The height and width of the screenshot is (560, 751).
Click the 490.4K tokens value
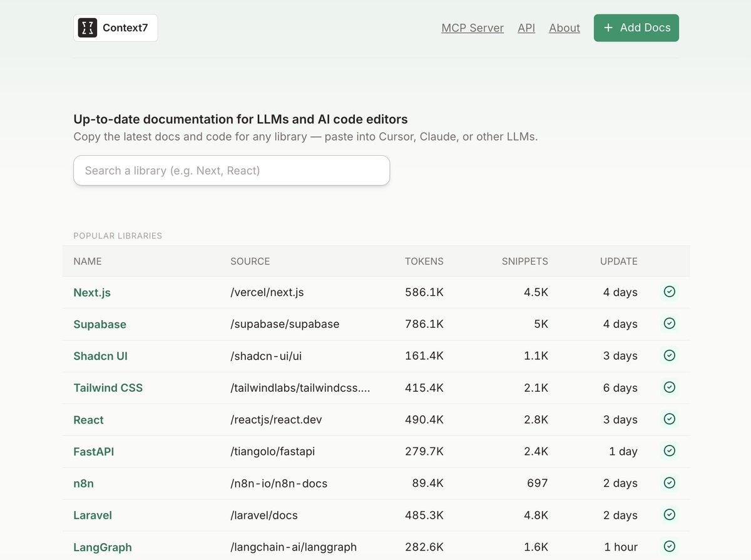[424, 420]
